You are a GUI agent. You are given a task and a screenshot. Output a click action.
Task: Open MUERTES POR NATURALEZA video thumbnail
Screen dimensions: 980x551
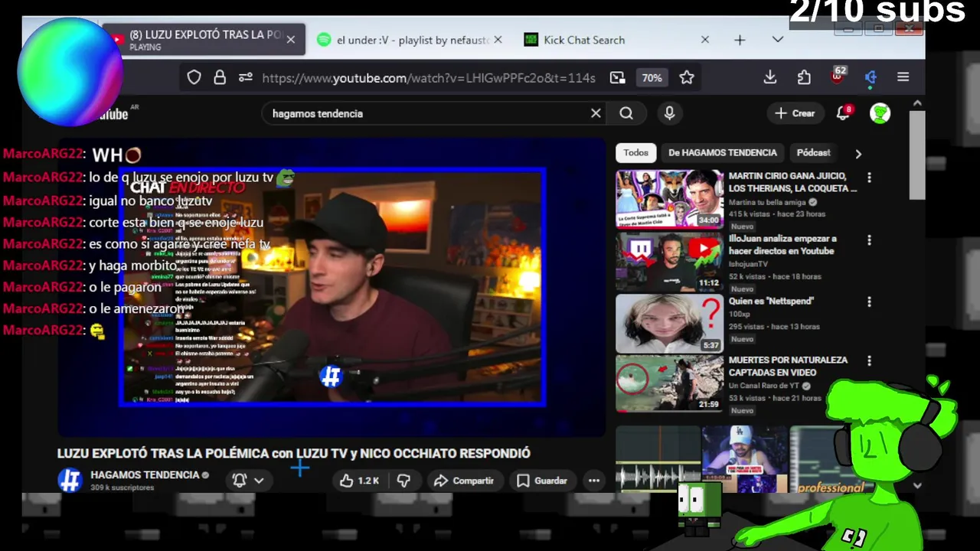pos(669,383)
